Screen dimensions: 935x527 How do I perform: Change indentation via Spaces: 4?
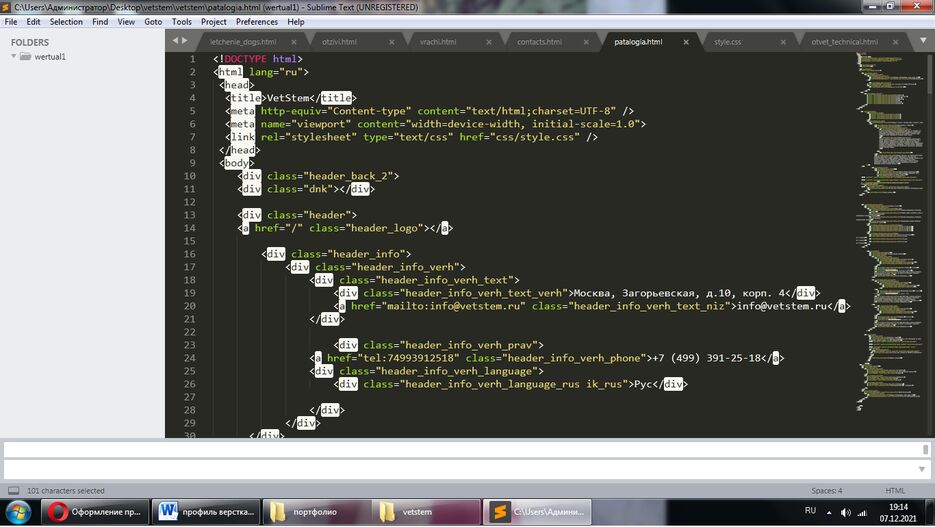click(826, 491)
